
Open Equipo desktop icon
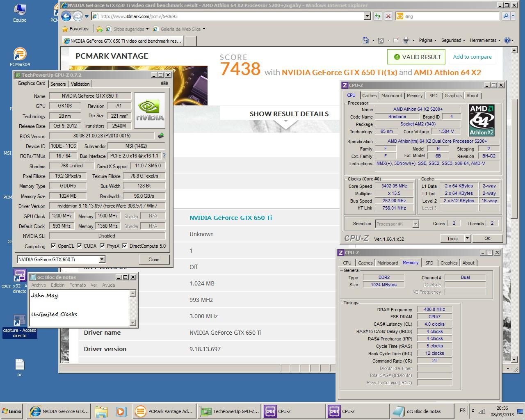tap(20, 13)
